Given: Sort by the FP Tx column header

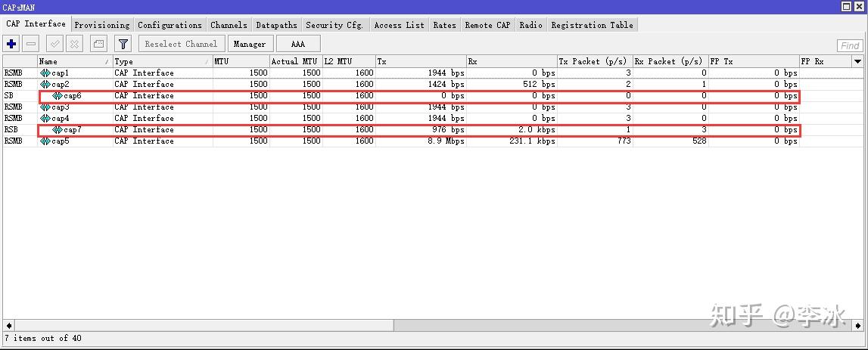Looking at the screenshot, I should point(754,61).
